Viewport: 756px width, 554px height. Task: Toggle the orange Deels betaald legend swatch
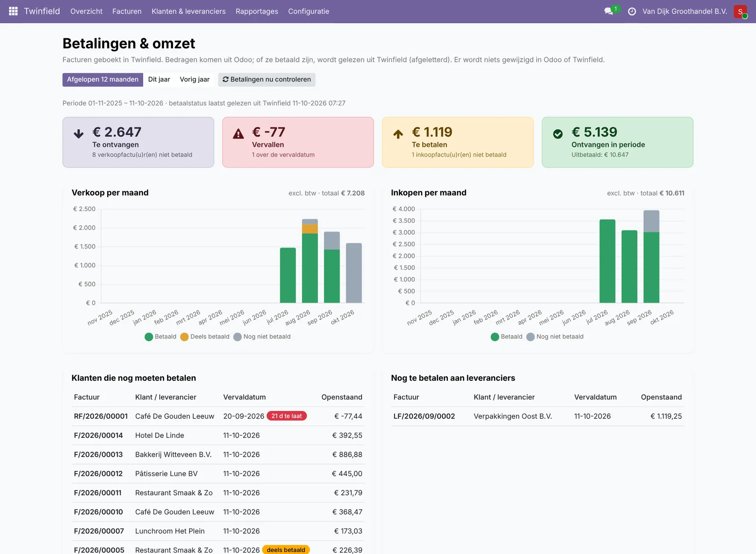[184, 337]
